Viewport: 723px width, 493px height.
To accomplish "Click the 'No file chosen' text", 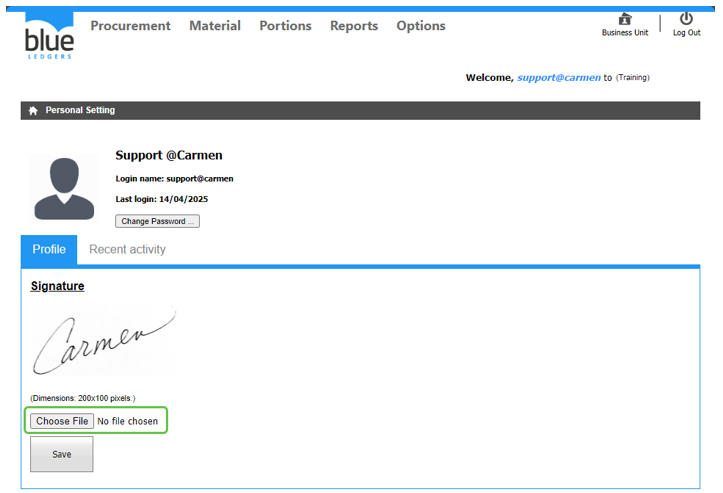I will coord(128,422).
